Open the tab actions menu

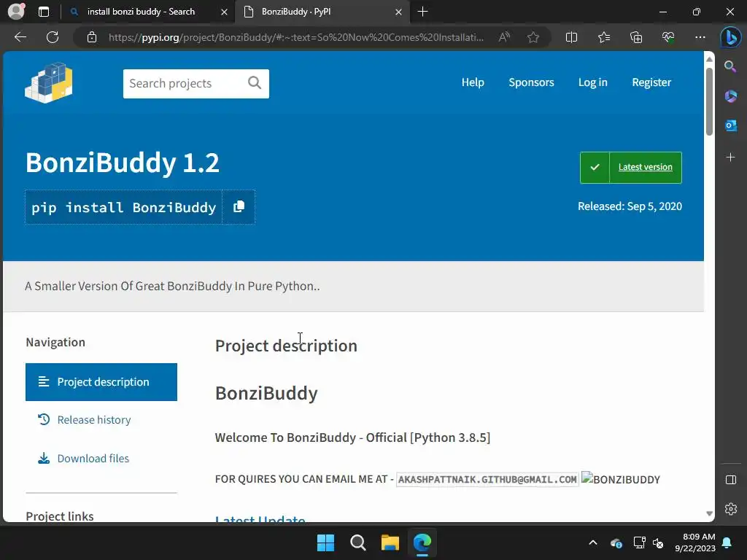[x=43, y=12]
